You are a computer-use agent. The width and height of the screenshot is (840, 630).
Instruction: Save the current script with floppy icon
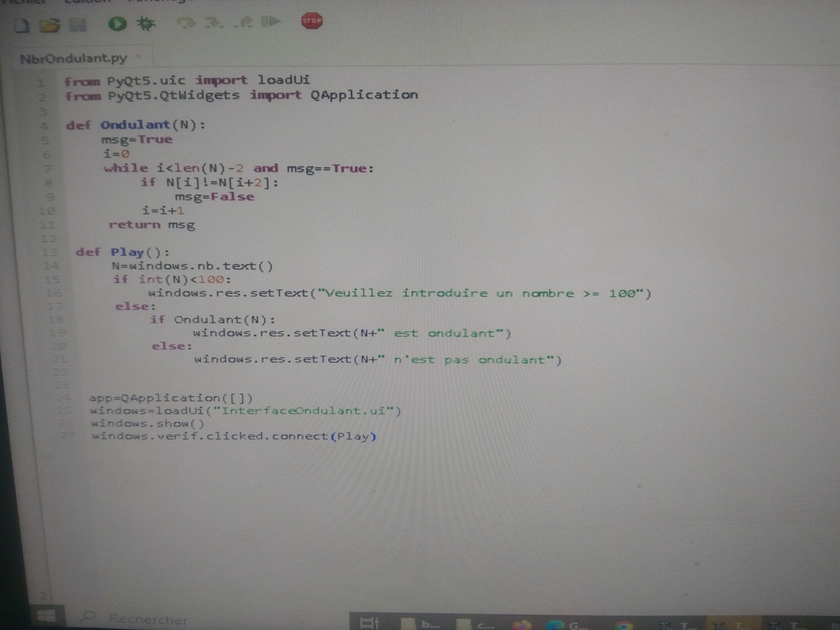tap(78, 25)
